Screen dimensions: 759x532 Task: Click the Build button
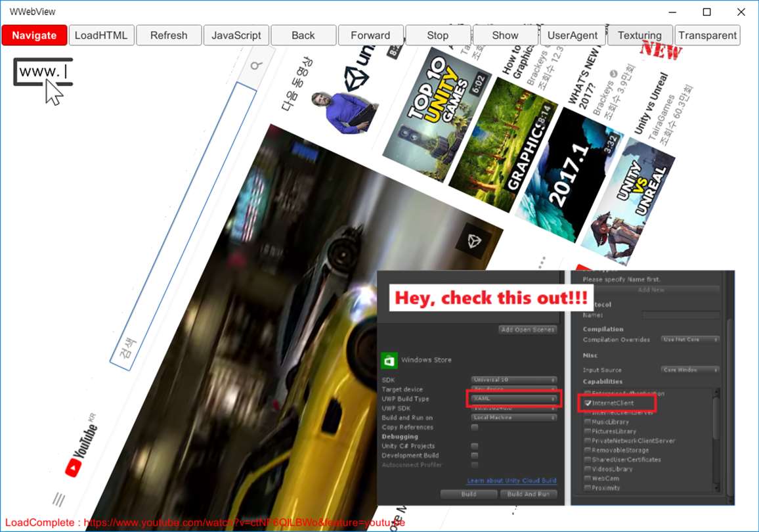click(x=469, y=495)
